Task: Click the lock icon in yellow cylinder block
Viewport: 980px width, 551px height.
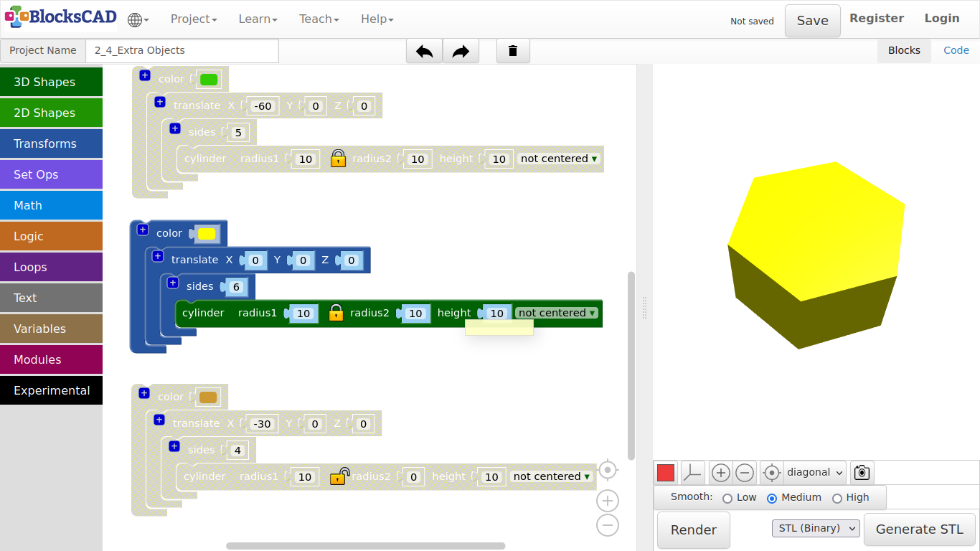Action: pyautogui.click(x=336, y=313)
